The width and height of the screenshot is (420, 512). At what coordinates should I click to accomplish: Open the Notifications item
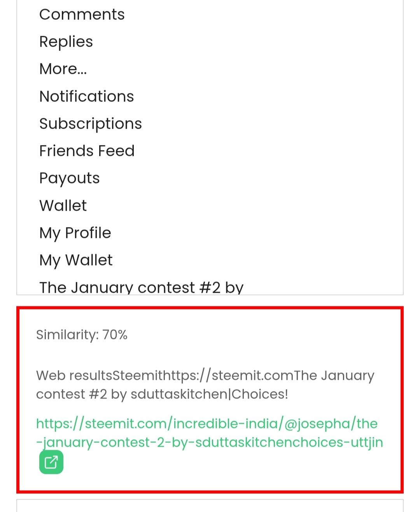[x=87, y=96]
